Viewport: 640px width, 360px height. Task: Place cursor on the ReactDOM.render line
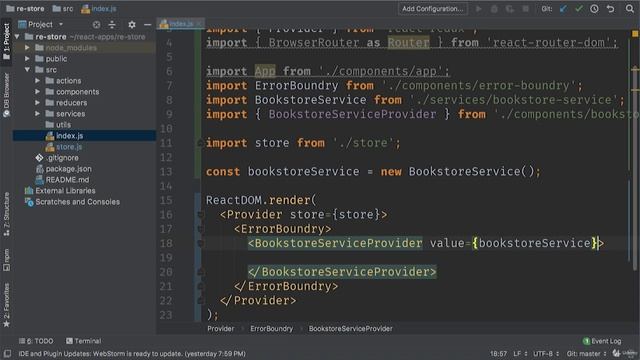click(260, 200)
